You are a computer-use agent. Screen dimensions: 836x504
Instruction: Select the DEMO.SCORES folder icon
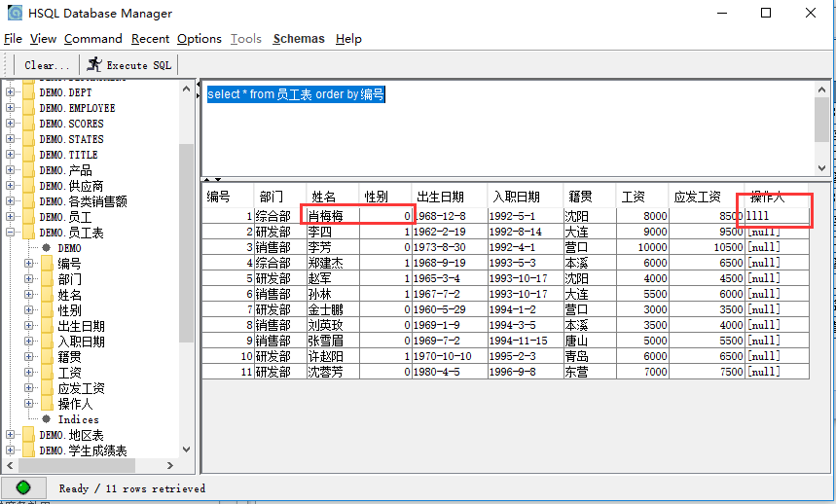coord(29,123)
